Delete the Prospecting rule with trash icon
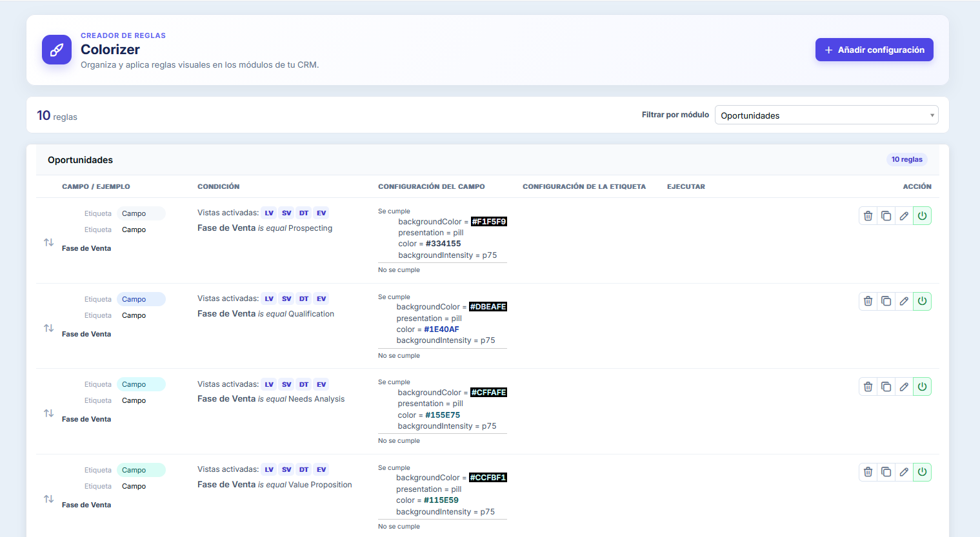This screenshot has width=980, height=537. [868, 216]
